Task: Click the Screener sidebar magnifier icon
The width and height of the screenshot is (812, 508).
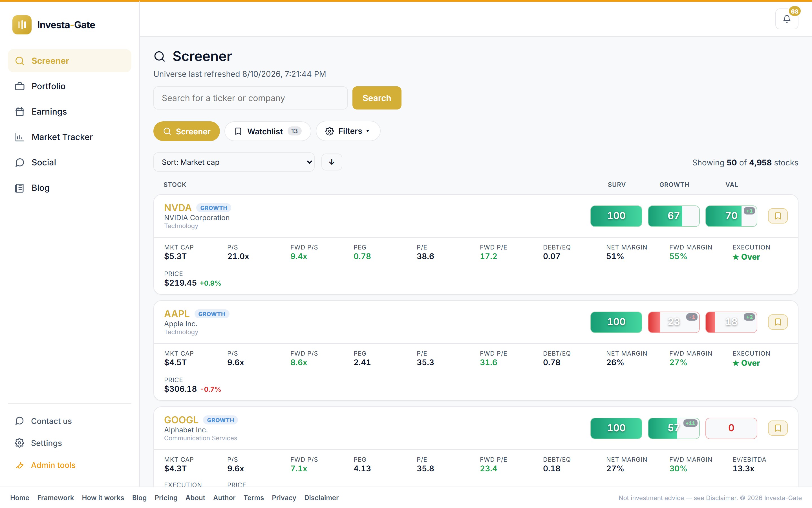Action: click(x=20, y=61)
